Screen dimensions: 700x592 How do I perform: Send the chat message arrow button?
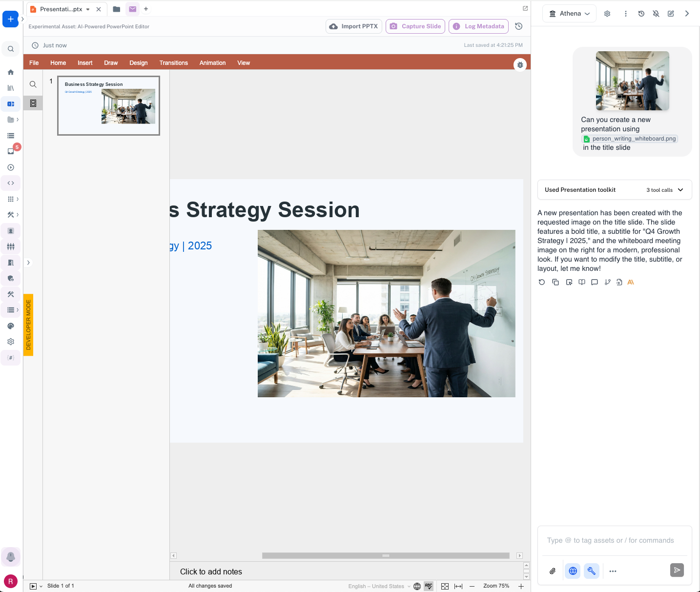point(677,570)
